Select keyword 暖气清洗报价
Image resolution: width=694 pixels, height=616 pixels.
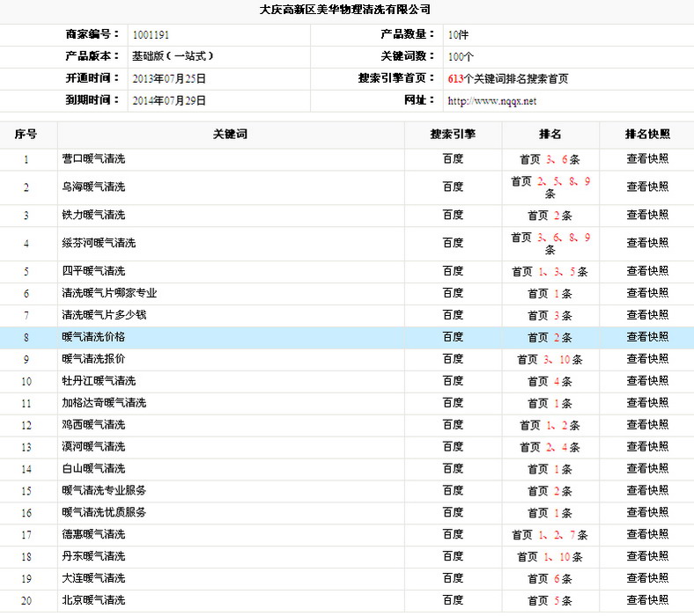93,359
